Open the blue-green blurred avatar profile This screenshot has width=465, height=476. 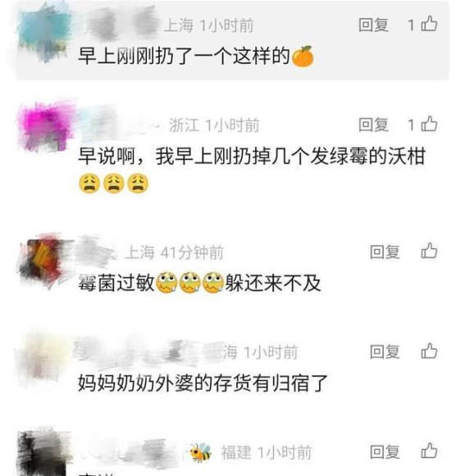tap(44, 34)
